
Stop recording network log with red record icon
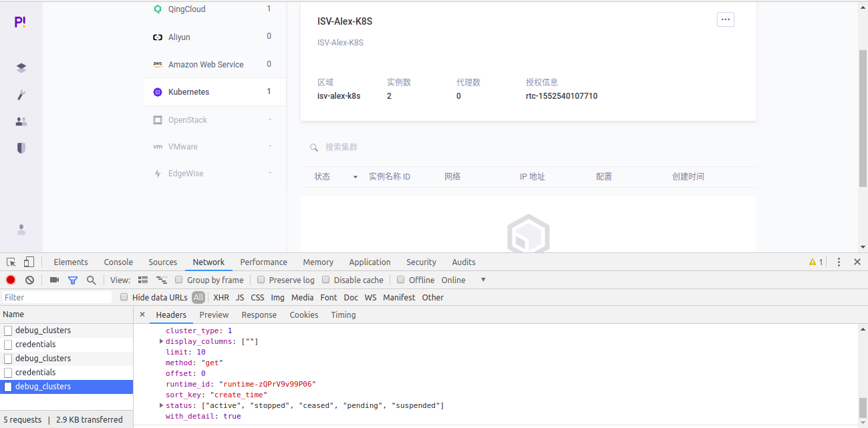(x=9, y=280)
